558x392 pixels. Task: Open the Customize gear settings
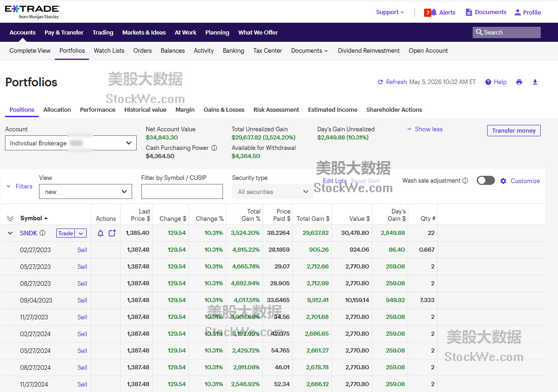tap(503, 181)
